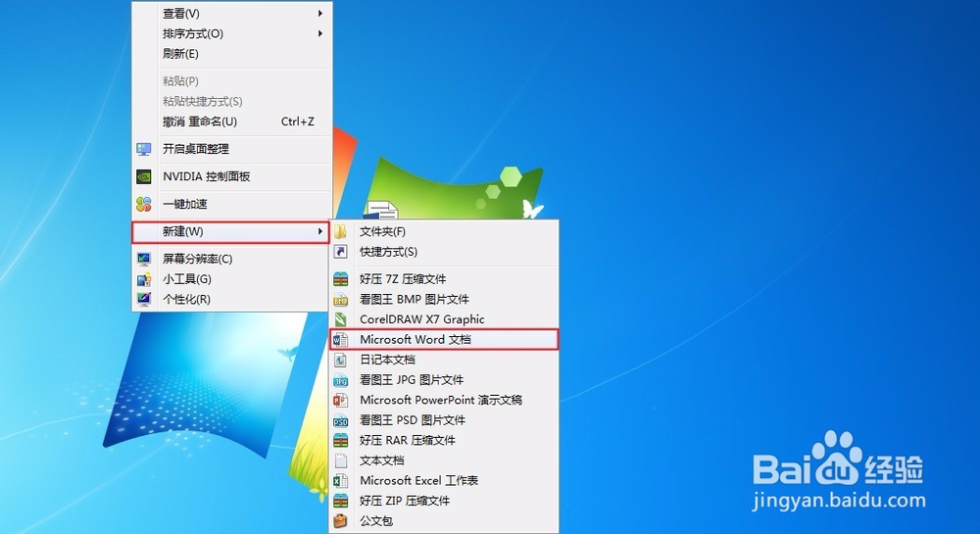
Task: Open the 查看(V) menu entry
Action: coord(231,13)
